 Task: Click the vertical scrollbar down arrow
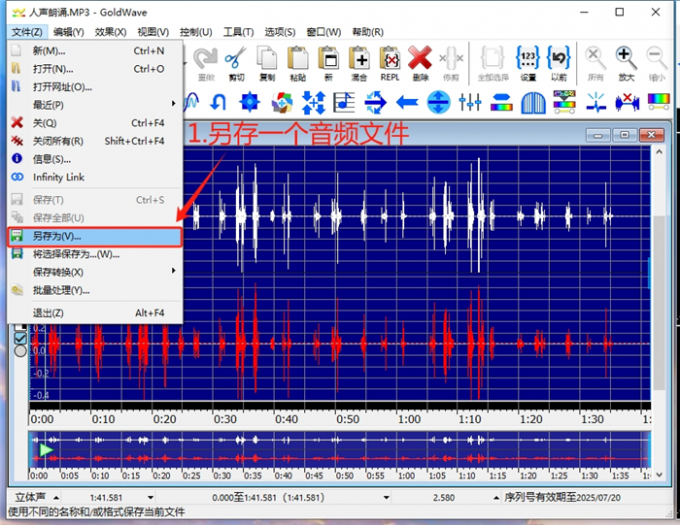pos(659,475)
